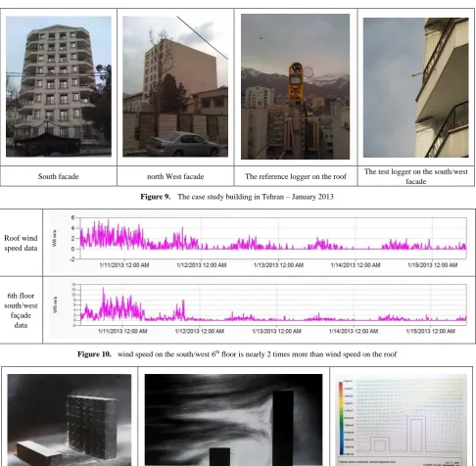
Task: Click the South facade building photo
Action: click(59, 86)
